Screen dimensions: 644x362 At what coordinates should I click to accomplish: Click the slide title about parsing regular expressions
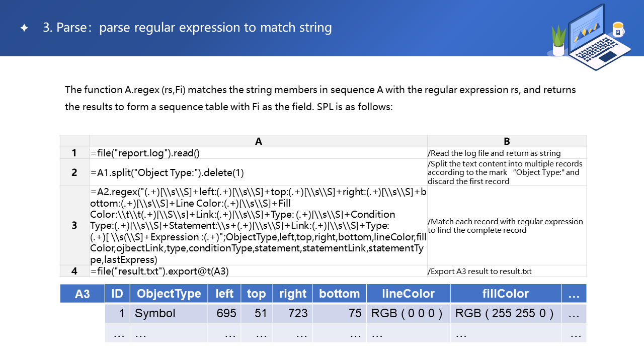point(187,28)
